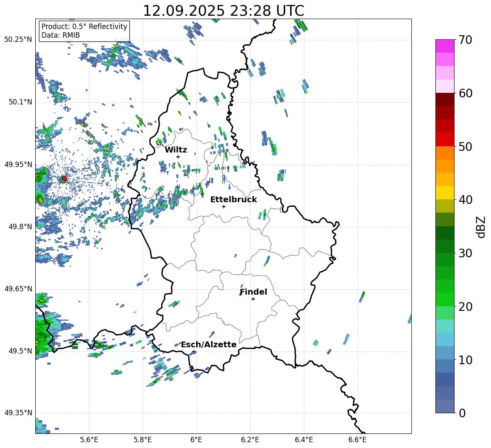Click the longitude label 6.2°E
491x448 pixels.
(x=250, y=440)
